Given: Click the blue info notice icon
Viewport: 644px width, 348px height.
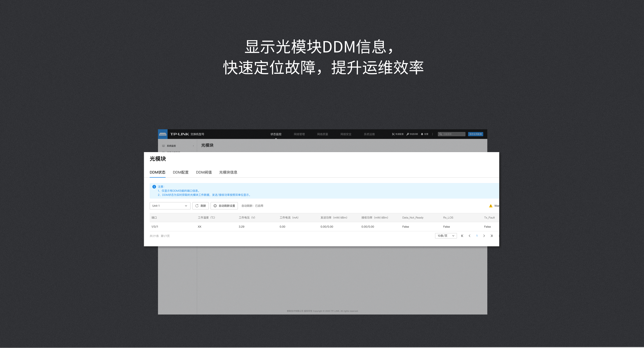Looking at the screenshot, I should [154, 187].
